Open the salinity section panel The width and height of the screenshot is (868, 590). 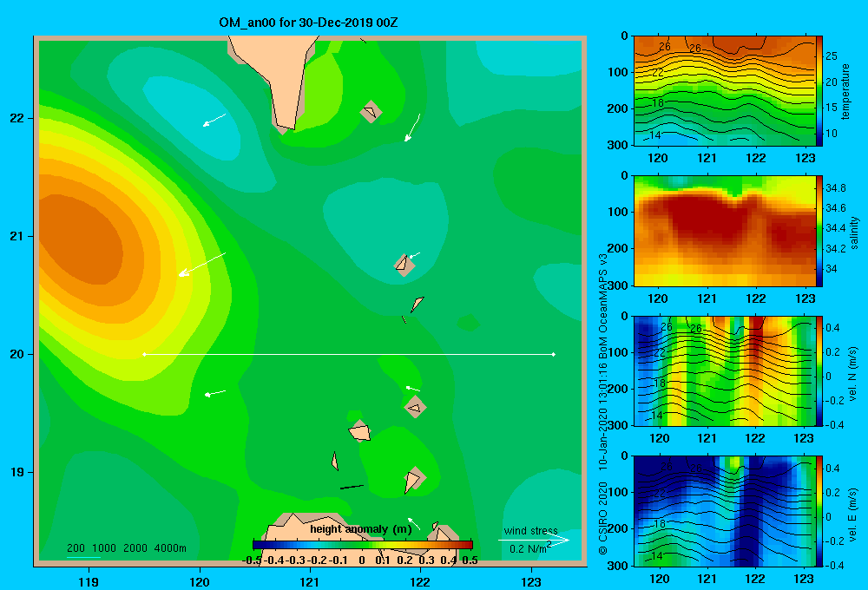pos(724,231)
